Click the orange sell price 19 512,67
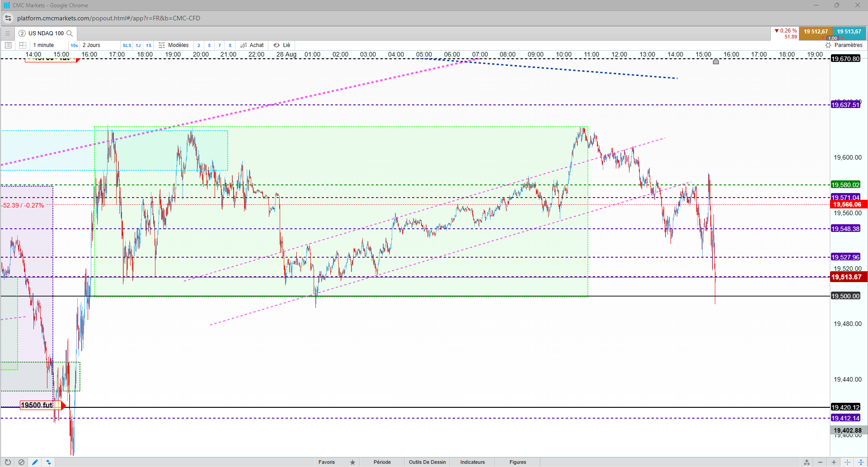Image resolution: width=868 pixels, height=467 pixels. (816, 33)
